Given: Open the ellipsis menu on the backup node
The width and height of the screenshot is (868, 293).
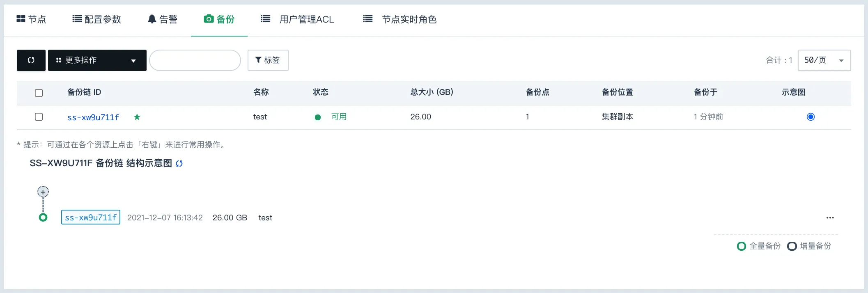Looking at the screenshot, I should [x=830, y=217].
